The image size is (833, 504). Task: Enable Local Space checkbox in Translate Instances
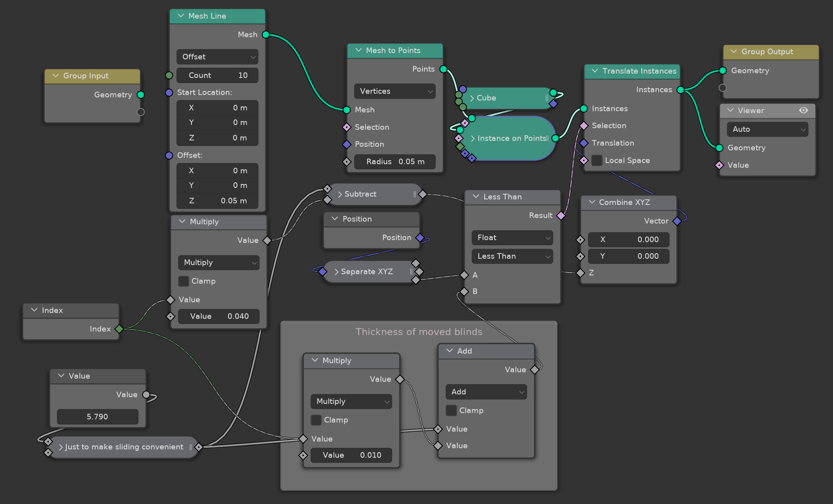click(597, 160)
